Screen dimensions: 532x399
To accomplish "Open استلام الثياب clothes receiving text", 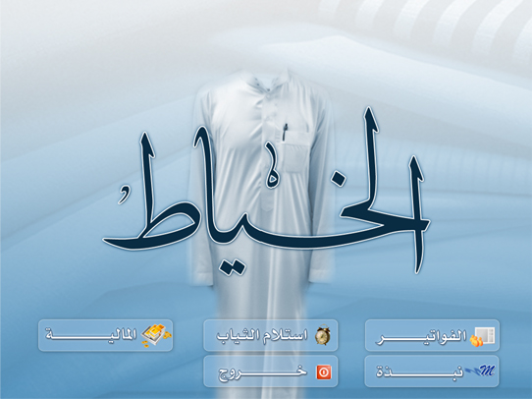I will click(262, 335).
